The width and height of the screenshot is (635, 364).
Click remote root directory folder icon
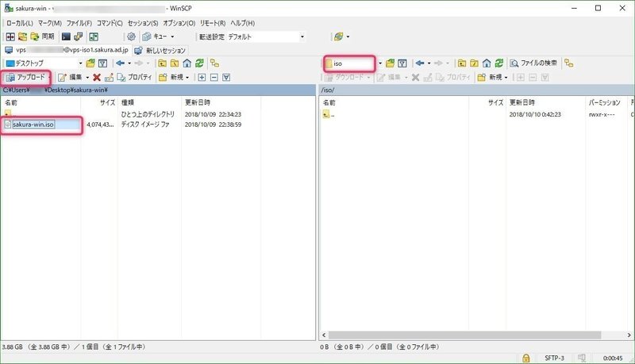[474, 63]
